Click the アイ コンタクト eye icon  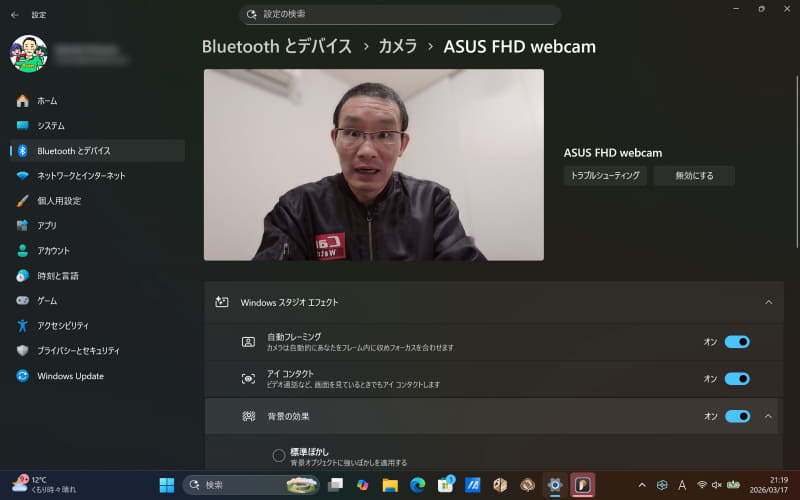coord(248,379)
